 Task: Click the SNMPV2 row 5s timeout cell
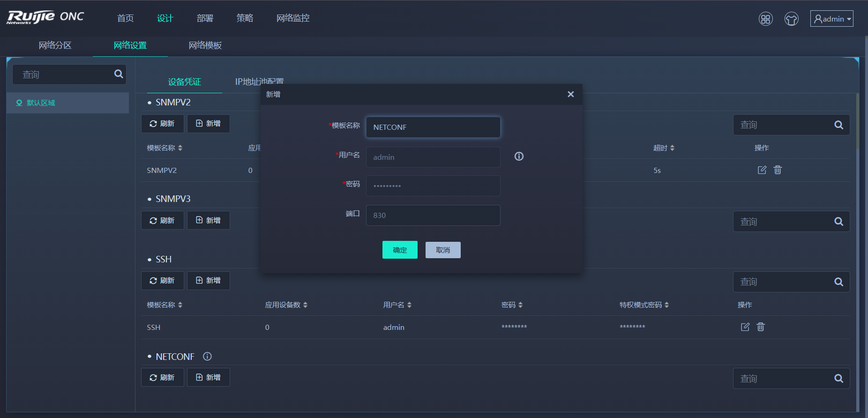657,171
